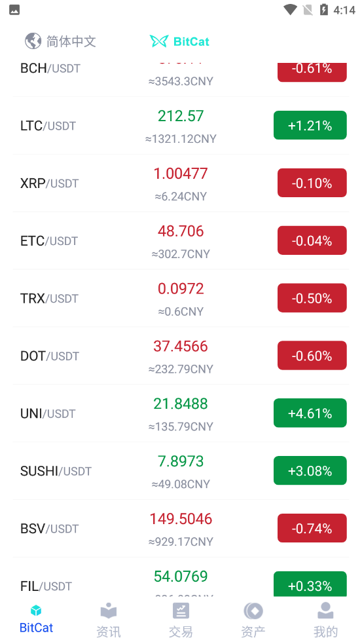The height and width of the screenshot is (644, 362).
Task: Switch language via 简体中文 label
Action: [71, 41]
